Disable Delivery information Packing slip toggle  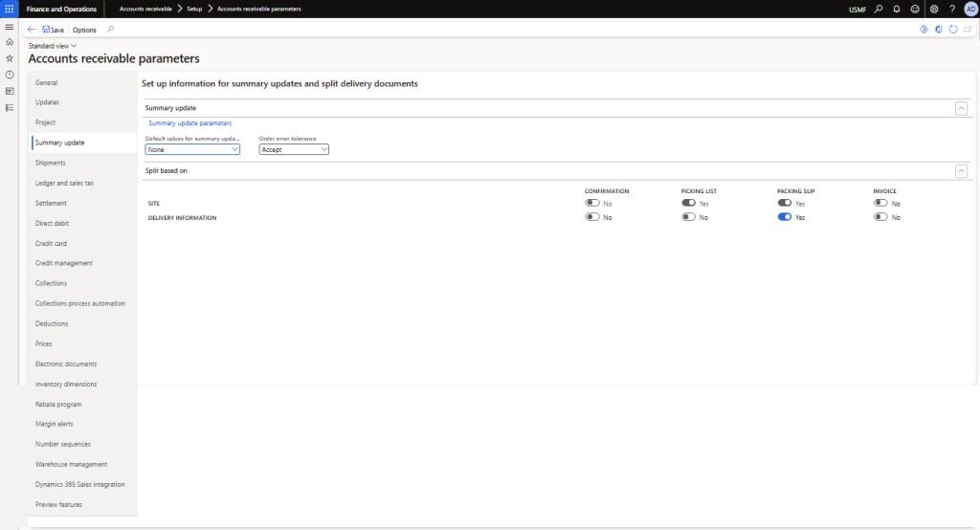tap(785, 217)
